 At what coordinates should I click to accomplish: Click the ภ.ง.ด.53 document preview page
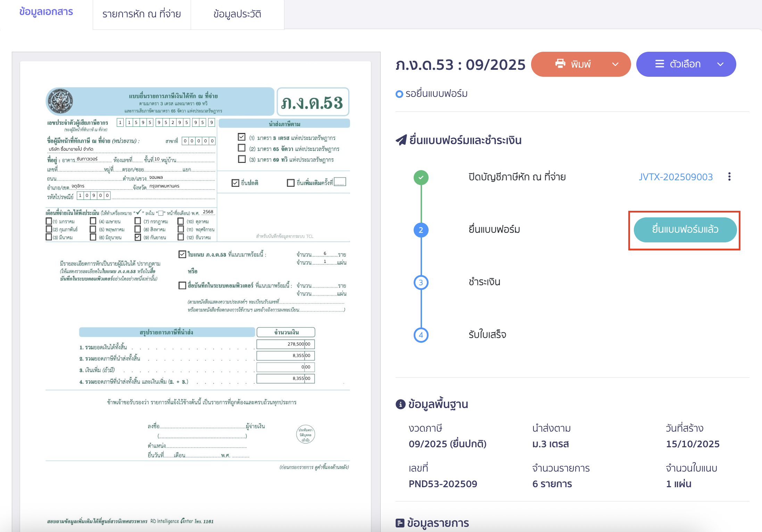pyautogui.click(x=196, y=278)
